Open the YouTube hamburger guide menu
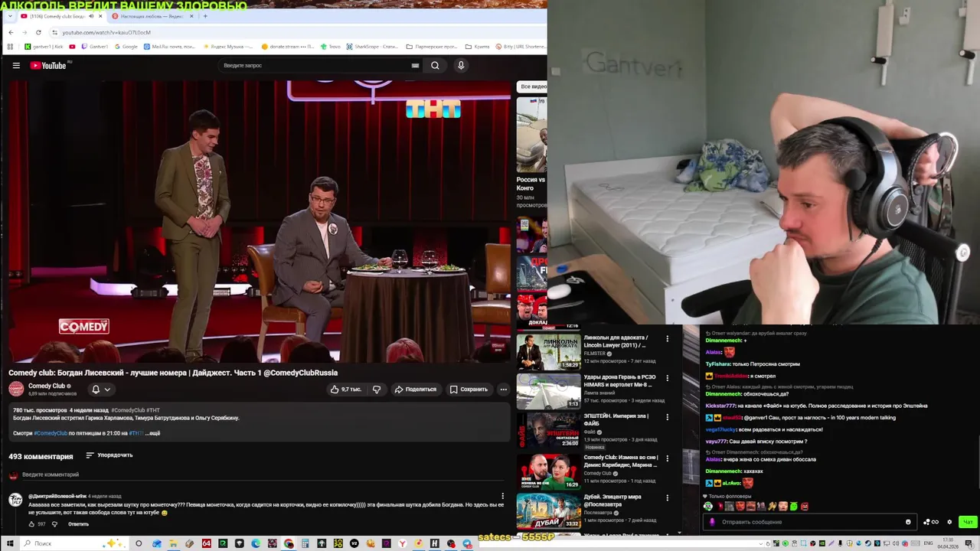 point(16,66)
